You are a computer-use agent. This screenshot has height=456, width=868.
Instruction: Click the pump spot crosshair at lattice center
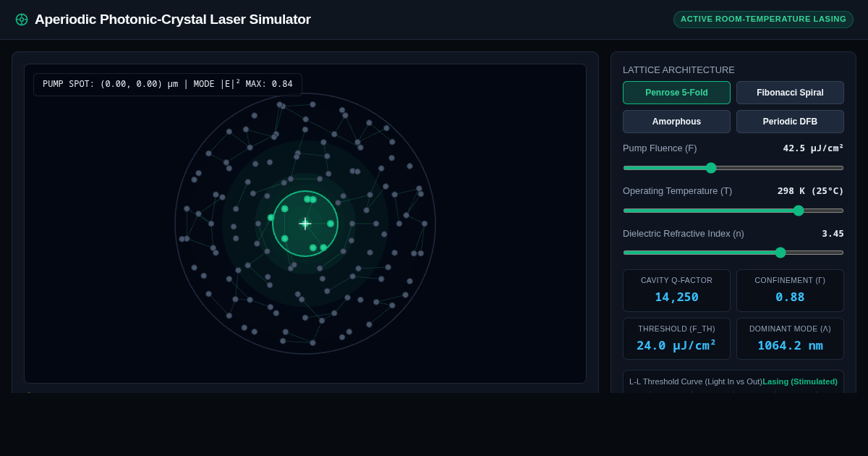click(305, 224)
